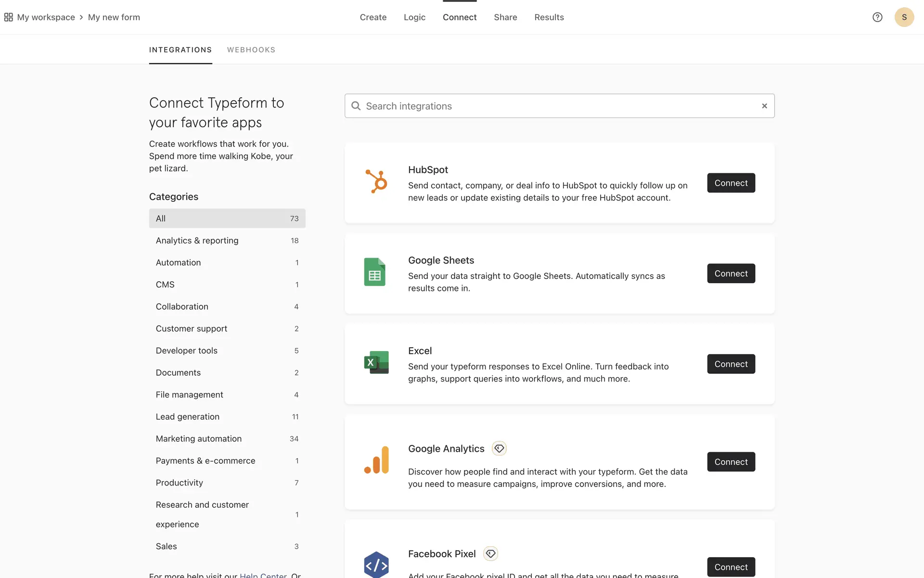Connect the HubSpot integration

coord(731,183)
